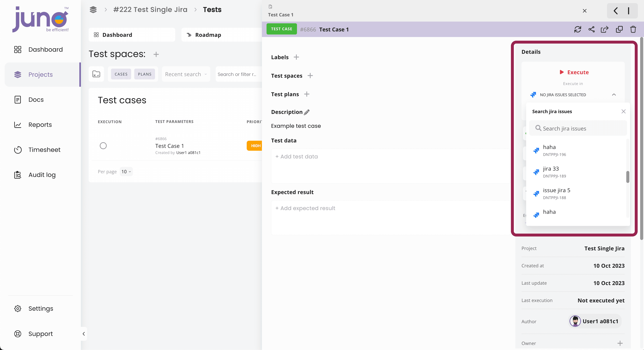Screen dimensions: 644x350
Task: Toggle the PLANS filter chip
Action: click(144, 74)
